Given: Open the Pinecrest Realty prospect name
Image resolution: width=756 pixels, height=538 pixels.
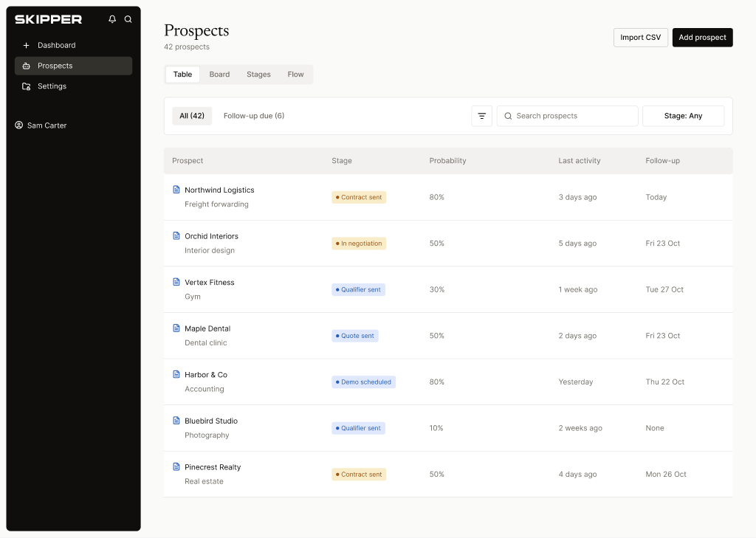Looking at the screenshot, I should tap(213, 468).
